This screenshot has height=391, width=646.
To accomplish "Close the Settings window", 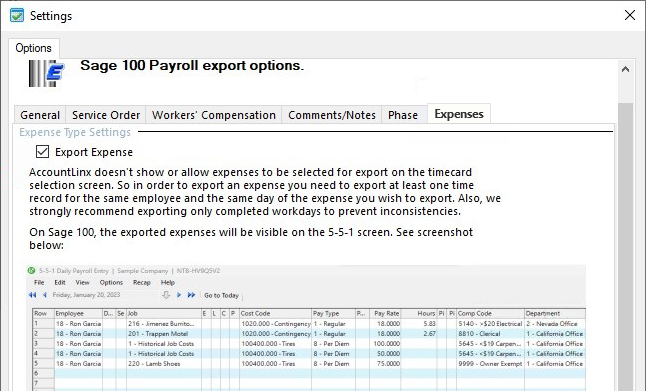I will [630, 15].
